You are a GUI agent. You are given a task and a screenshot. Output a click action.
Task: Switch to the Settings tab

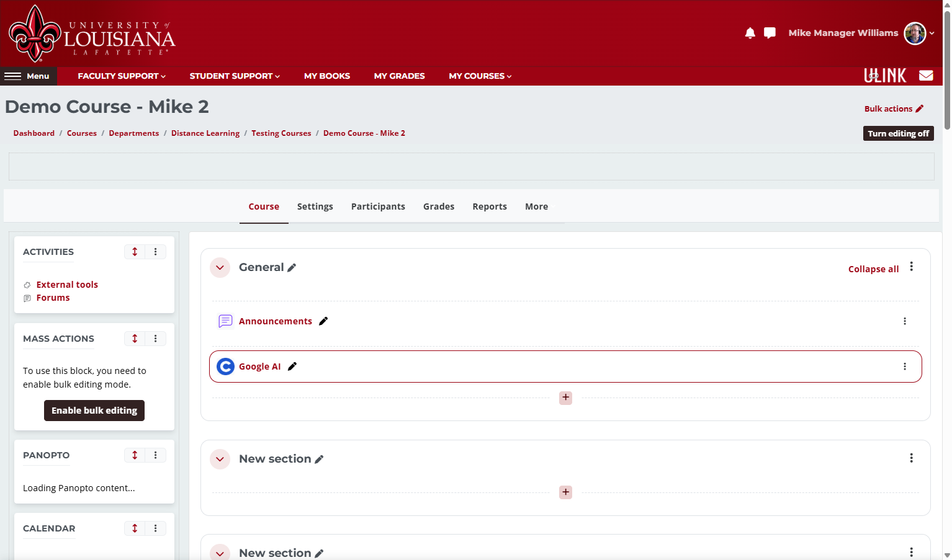(315, 207)
